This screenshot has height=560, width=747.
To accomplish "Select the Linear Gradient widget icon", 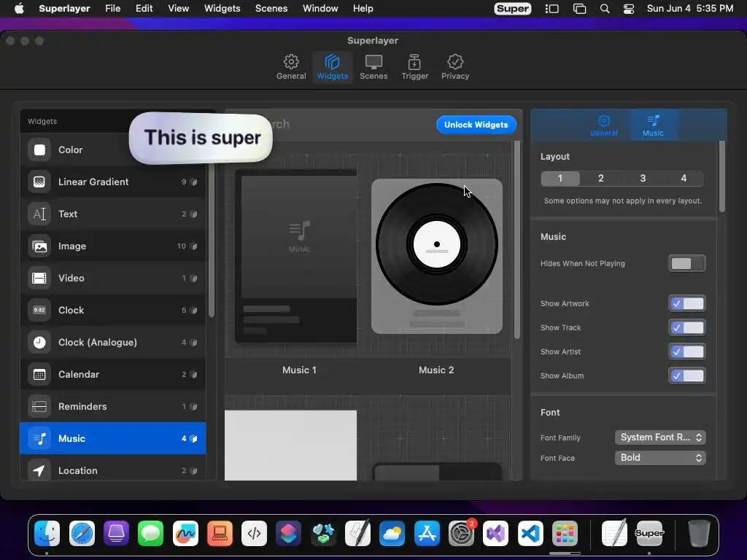I will pyautogui.click(x=39, y=182).
